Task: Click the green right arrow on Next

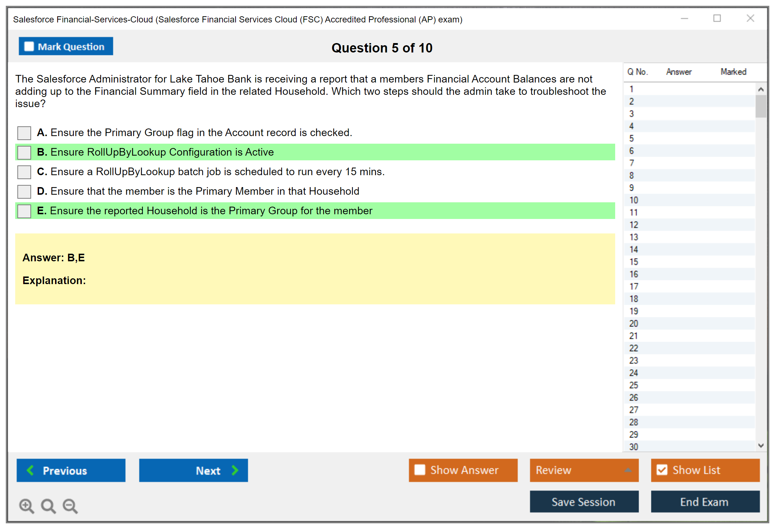Action: click(235, 470)
